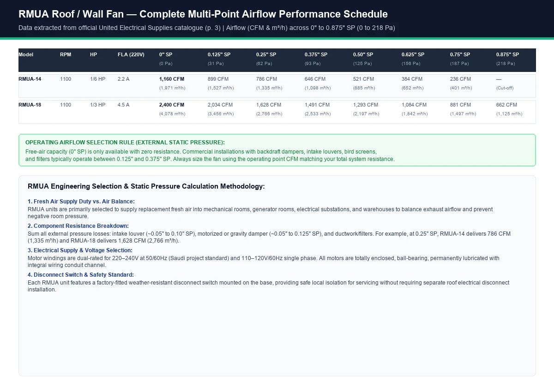Select the 4.5 A full-load amps value

point(123,105)
